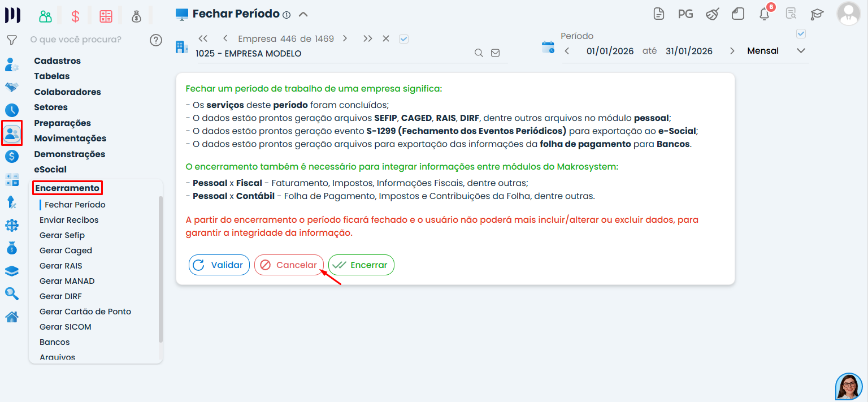Open the percent arrow sidebar icon

pos(12,202)
